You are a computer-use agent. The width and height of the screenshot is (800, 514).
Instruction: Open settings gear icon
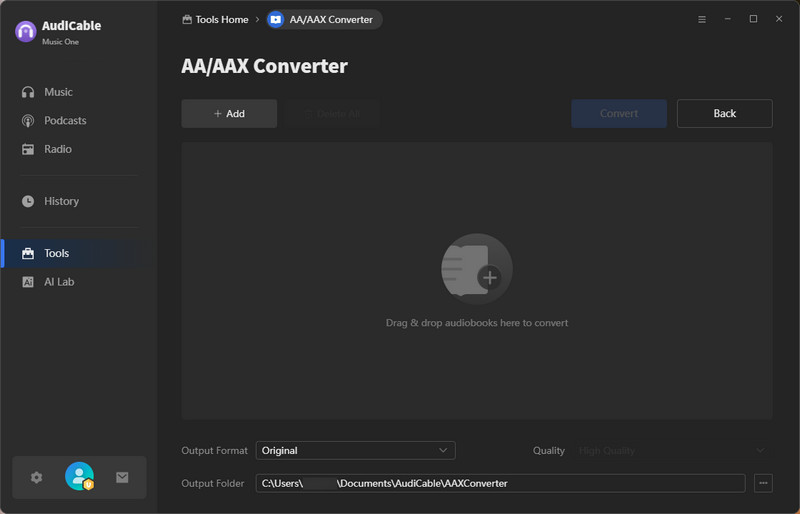pyautogui.click(x=36, y=477)
